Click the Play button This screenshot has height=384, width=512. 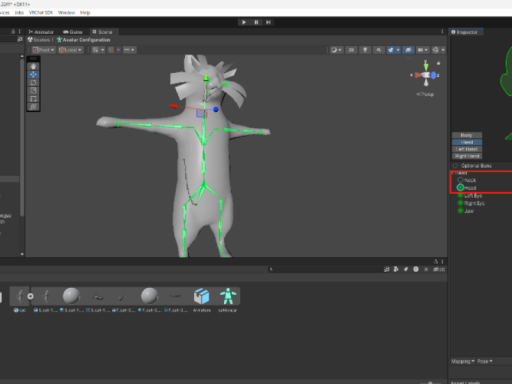point(244,22)
